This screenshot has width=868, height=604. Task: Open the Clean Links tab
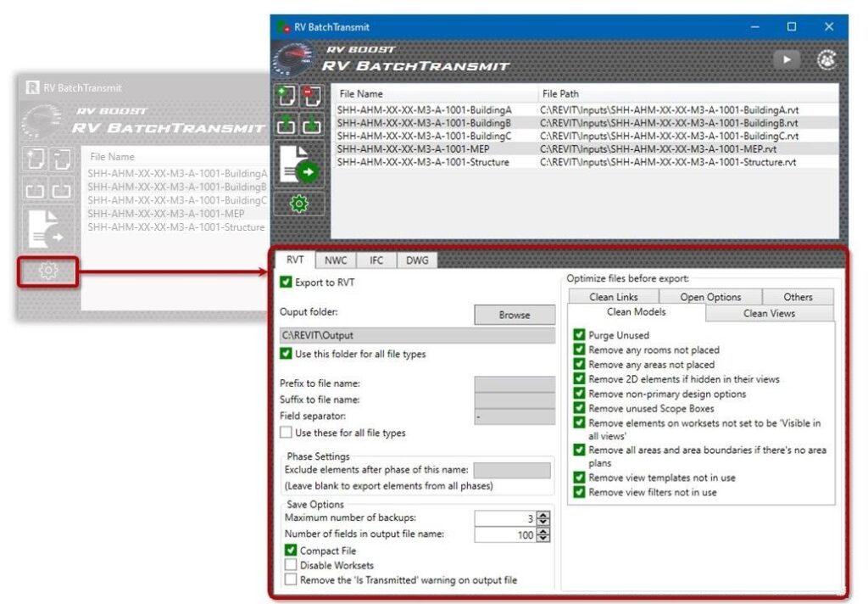[614, 296]
